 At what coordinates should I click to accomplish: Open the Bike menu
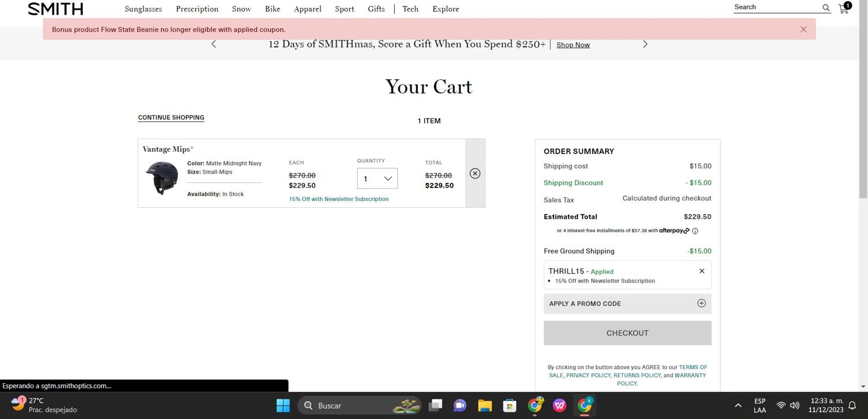pyautogui.click(x=273, y=9)
